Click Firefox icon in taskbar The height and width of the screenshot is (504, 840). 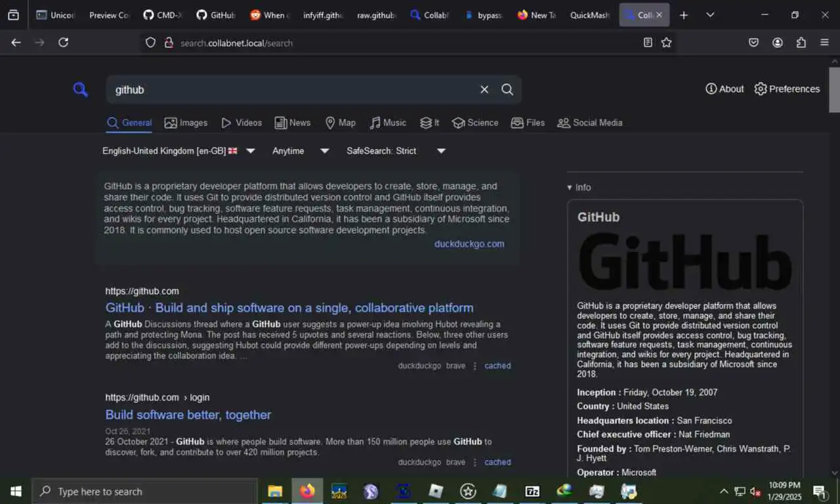pos(307,491)
